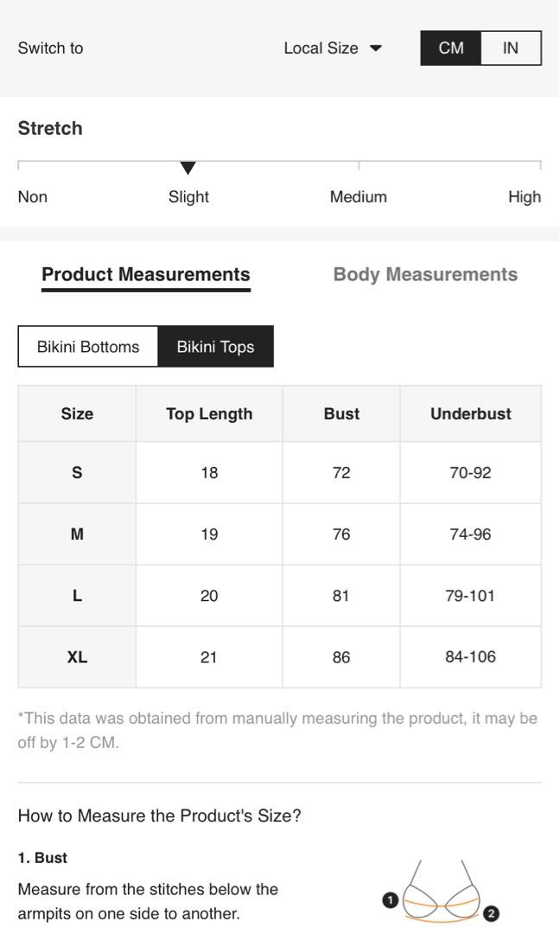The image size is (560, 934).
Task: Select the XL size row label
Action: (77, 657)
